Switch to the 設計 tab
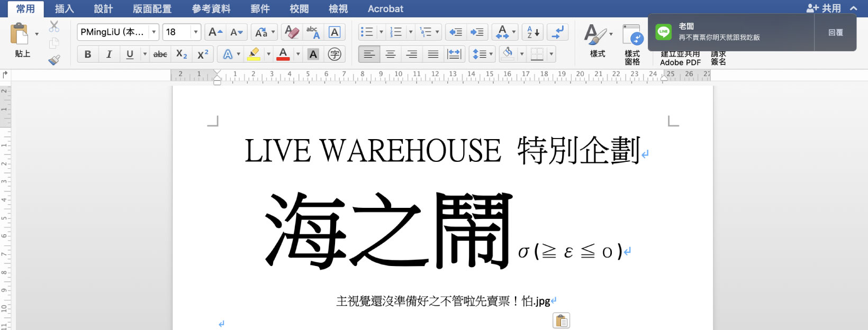The height and width of the screenshot is (330, 868). (103, 8)
